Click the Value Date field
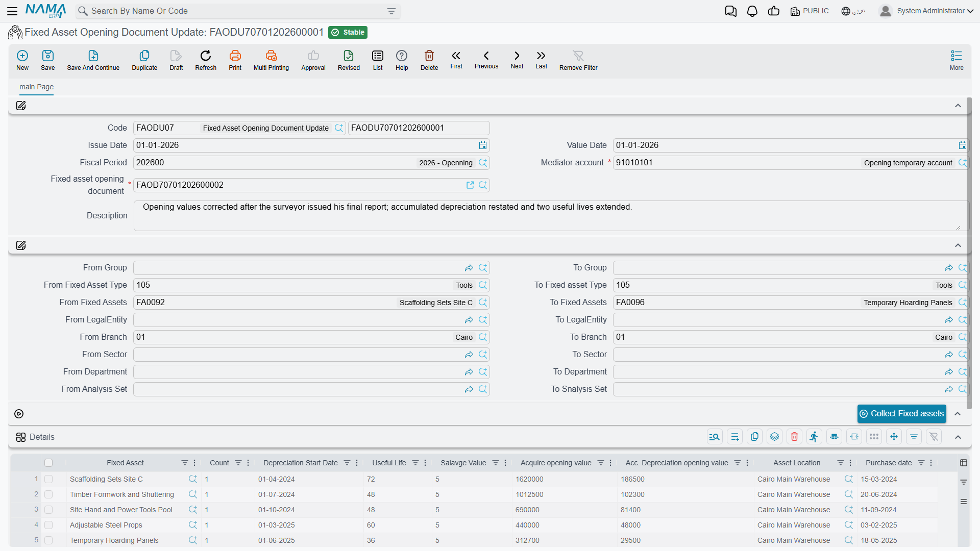 point(790,145)
